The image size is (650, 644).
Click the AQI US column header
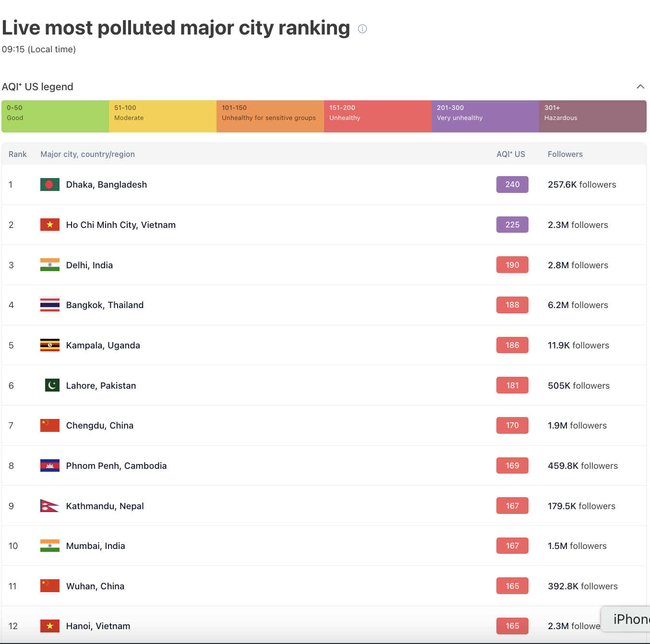(510, 154)
